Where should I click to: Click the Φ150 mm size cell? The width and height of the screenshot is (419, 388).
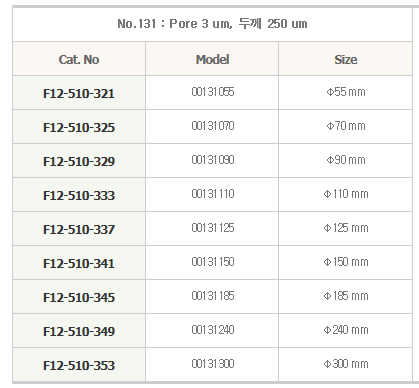(x=346, y=262)
